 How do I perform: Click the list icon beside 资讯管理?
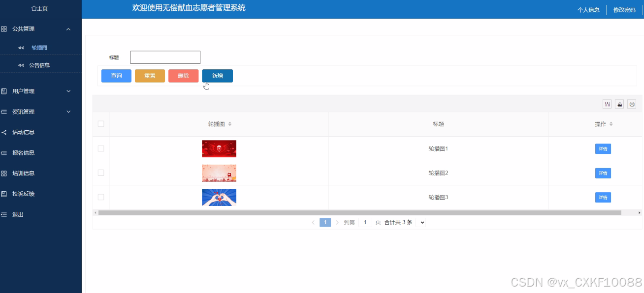(x=4, y=112)
